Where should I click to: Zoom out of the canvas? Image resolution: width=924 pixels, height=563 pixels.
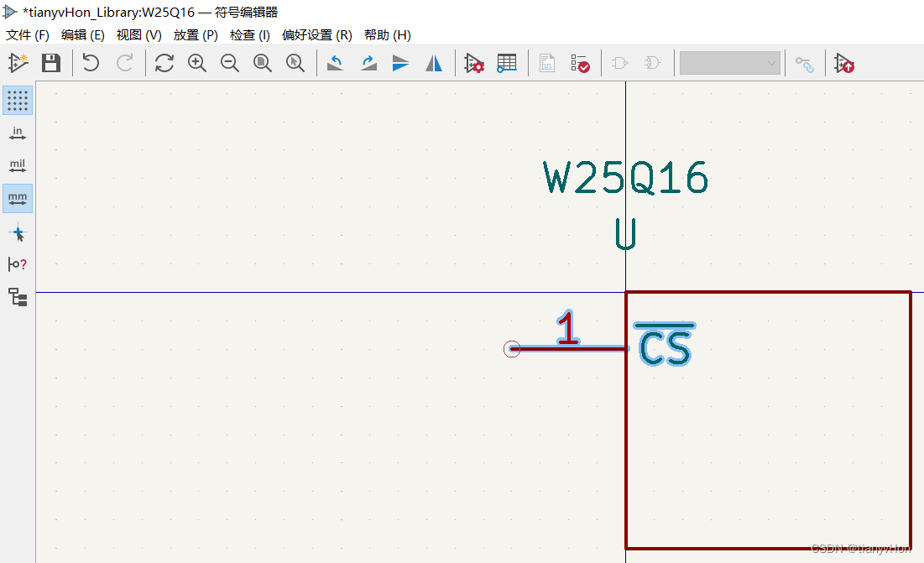[230, 62]
